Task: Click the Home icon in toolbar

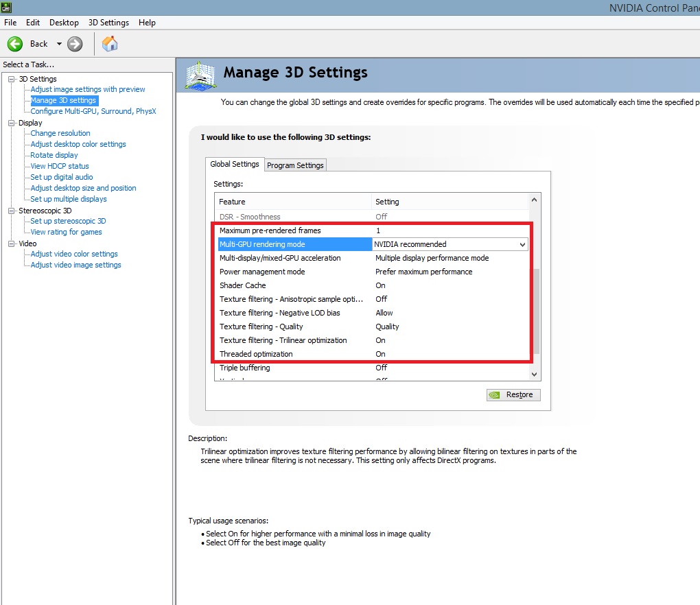Action: 110,44
